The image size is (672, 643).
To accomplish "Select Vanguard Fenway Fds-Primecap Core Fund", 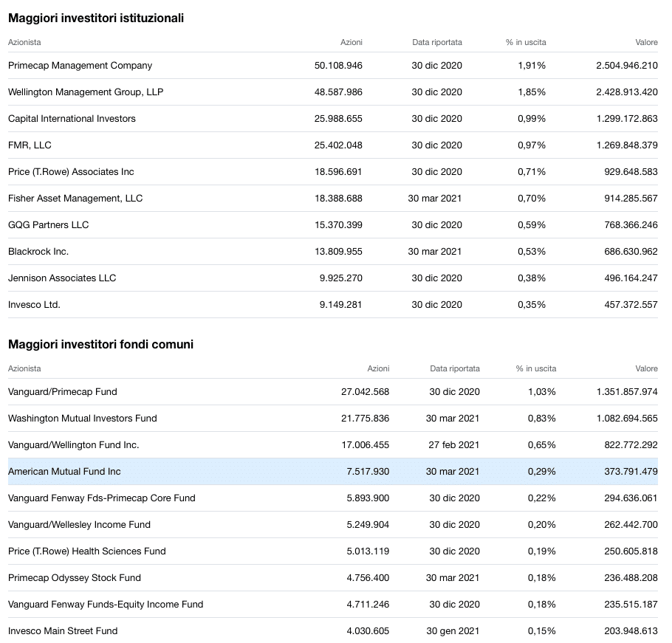I will tap(102, 498).
